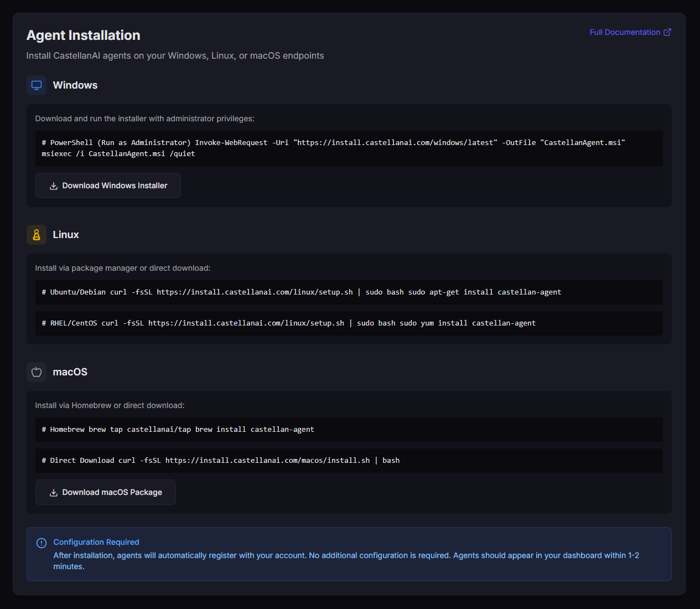Click the download icon in Windows Installer button
The width and height of the screenshot is (700, 609).
(54, 186)
